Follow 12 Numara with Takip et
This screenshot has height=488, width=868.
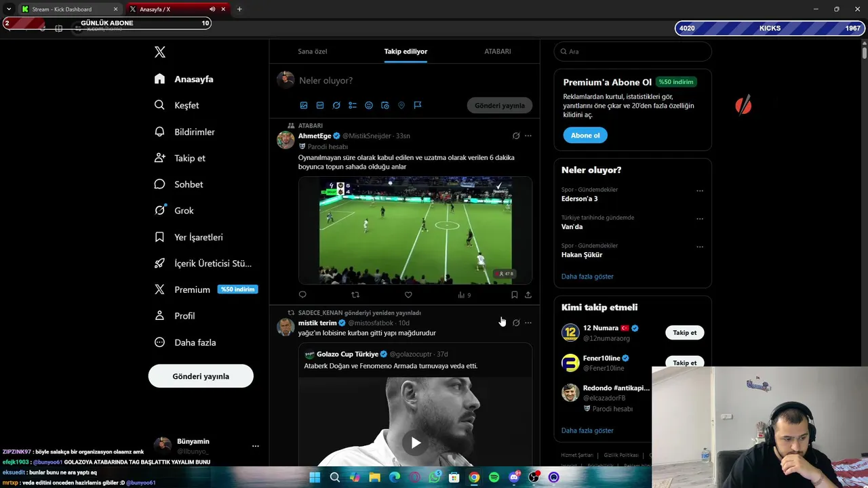[x=685, y=333]
